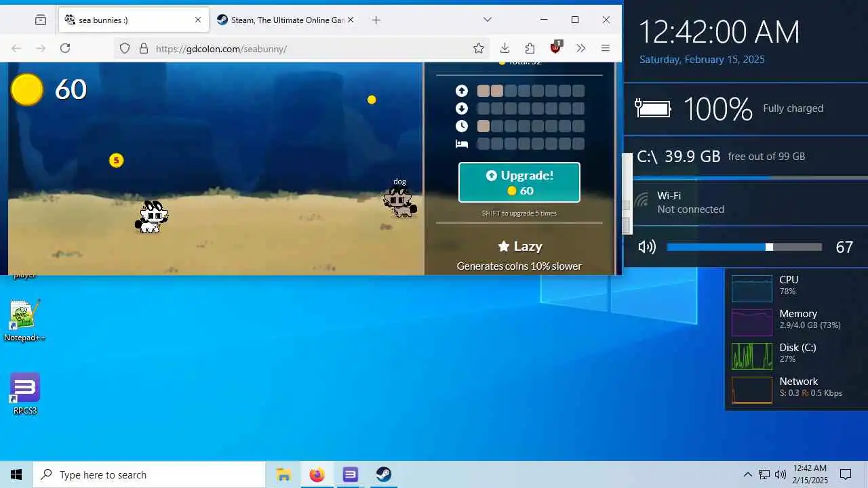
Task: Close the Steam tab
Action: point(351,20)
